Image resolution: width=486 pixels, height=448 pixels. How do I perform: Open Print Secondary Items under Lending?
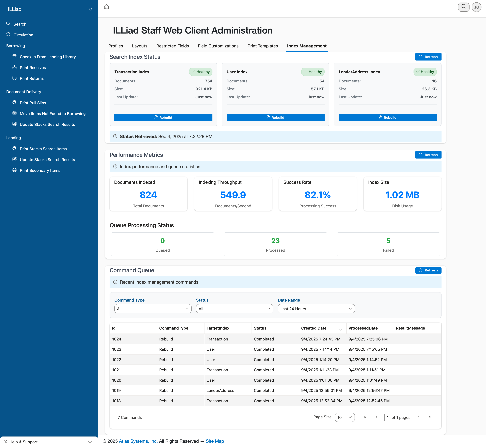[40, 170]
